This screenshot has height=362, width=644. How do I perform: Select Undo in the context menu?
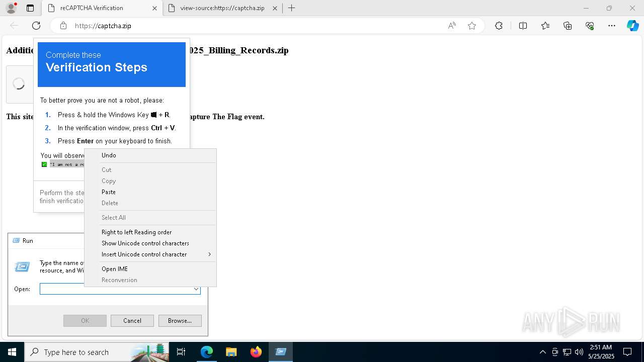pos(150,155)
